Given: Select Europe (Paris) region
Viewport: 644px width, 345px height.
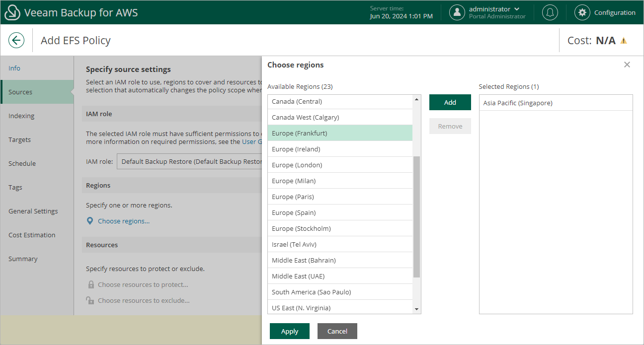Looking at the screenshot, I should click(x=340, y=197).
